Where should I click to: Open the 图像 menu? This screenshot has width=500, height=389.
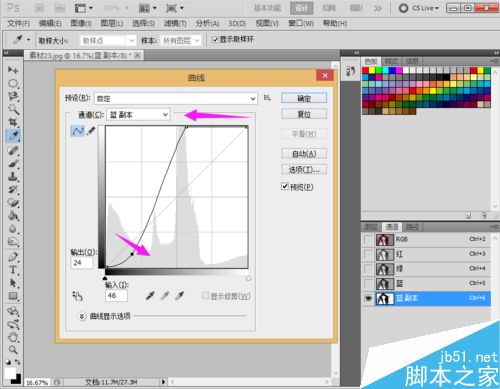pyautogui.click(x=81, y=23)
